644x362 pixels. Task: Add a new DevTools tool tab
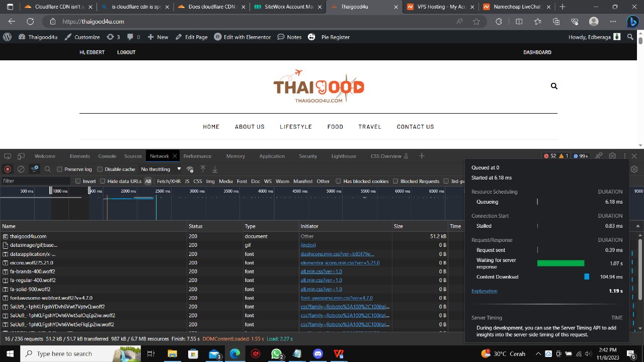click(x=422, y=156)
